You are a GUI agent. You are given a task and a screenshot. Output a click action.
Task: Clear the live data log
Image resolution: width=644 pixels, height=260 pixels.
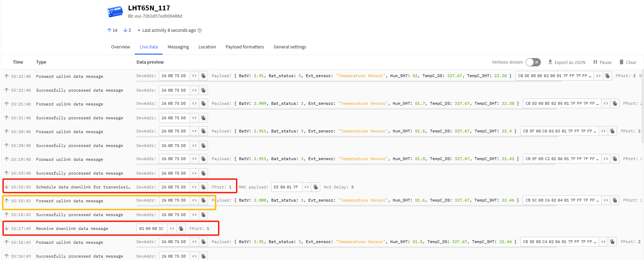(x=628, y=62)
